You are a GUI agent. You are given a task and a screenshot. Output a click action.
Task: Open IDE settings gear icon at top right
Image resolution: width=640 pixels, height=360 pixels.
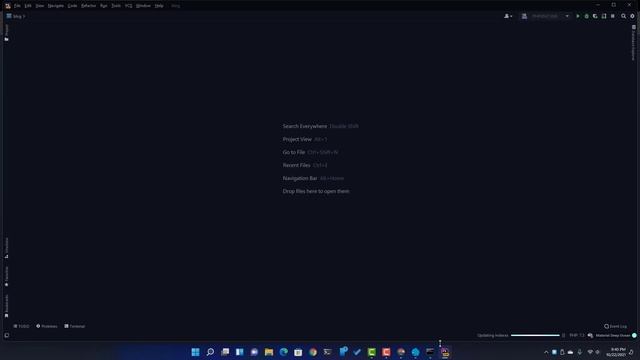coord(632,16)
